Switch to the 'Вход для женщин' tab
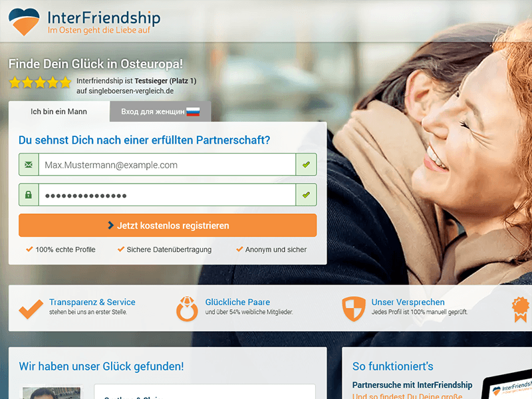 tap(160, 112)
